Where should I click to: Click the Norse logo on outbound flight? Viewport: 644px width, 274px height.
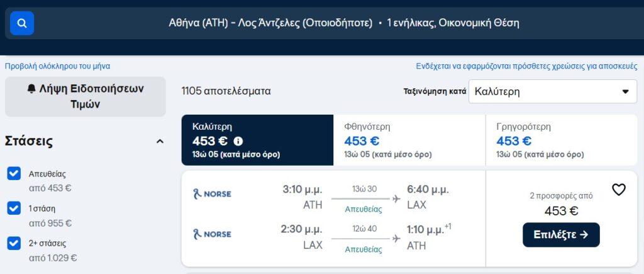click(212, 193)
